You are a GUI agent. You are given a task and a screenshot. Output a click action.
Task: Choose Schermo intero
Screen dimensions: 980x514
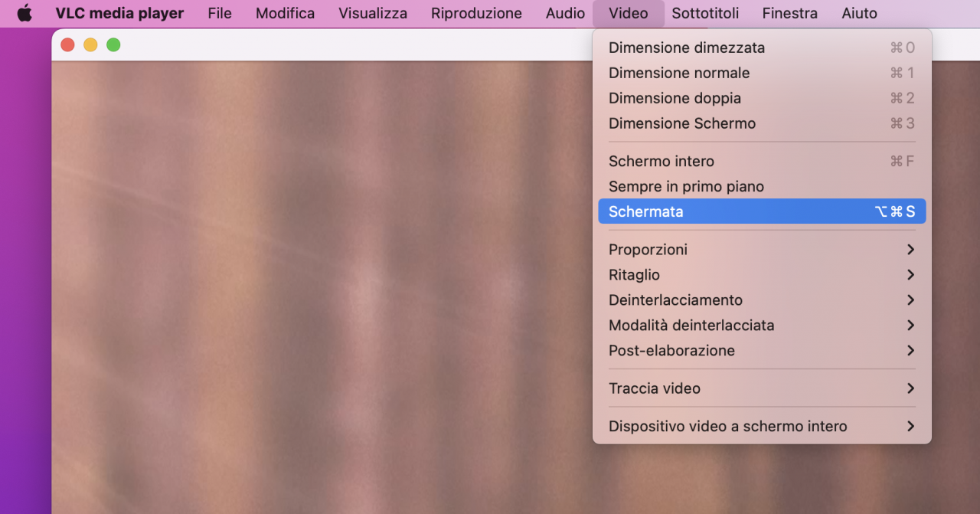(x=762, y=161)
